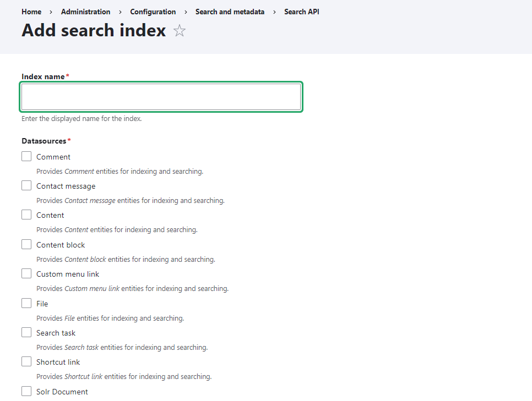Select the Content datasource

pyautogui.click(x=26, y=215)
